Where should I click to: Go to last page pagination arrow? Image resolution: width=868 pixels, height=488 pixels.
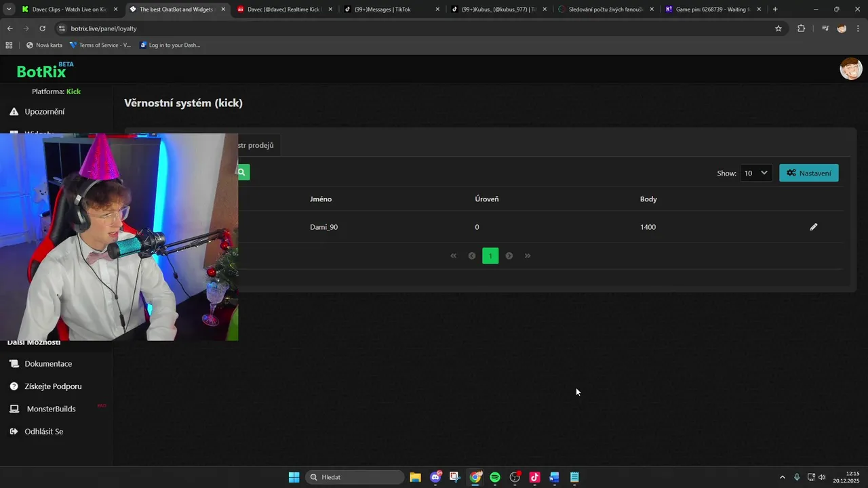(528, 256)
